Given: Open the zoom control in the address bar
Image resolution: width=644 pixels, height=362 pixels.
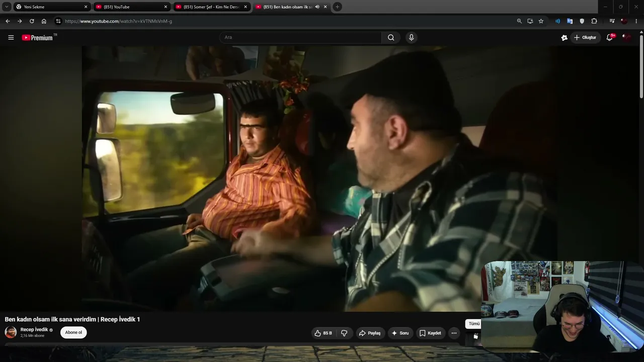Looking at the screenshot, I should 519,21.
